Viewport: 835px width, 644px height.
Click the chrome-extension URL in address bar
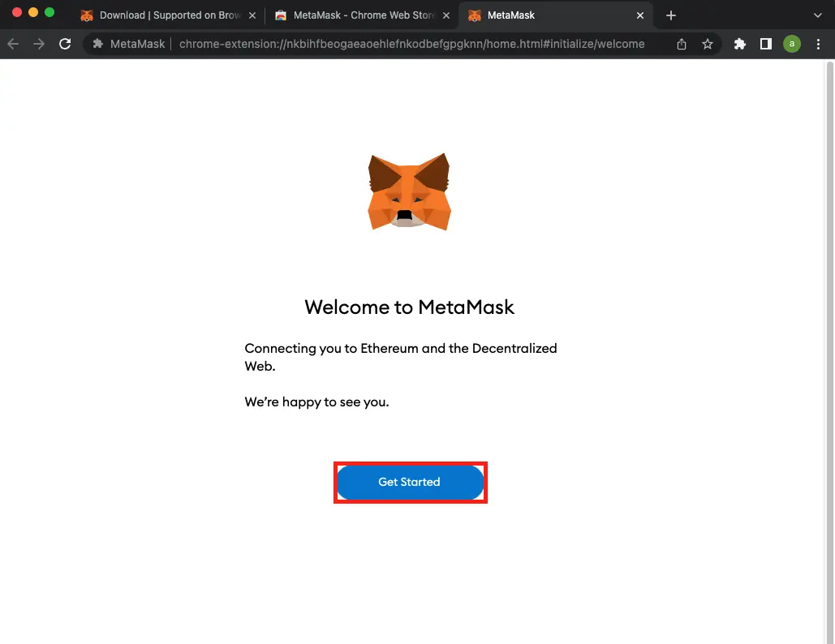point(411,44)
